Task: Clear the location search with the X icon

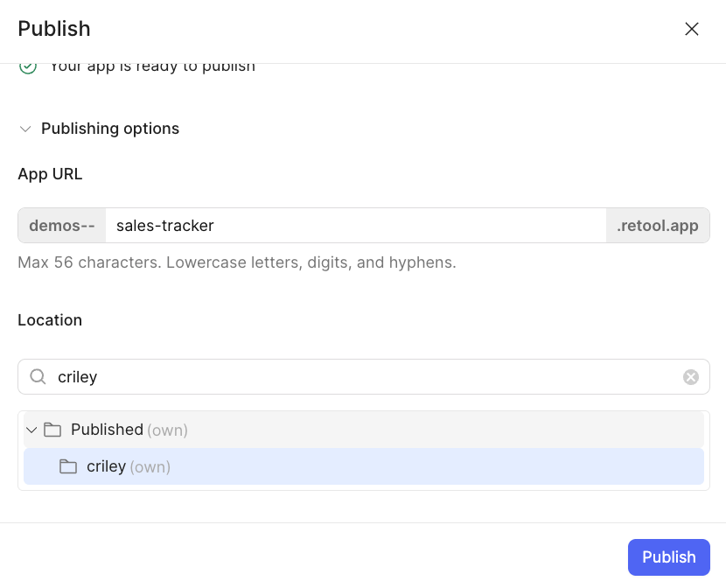Action: [x=691, y=377]
